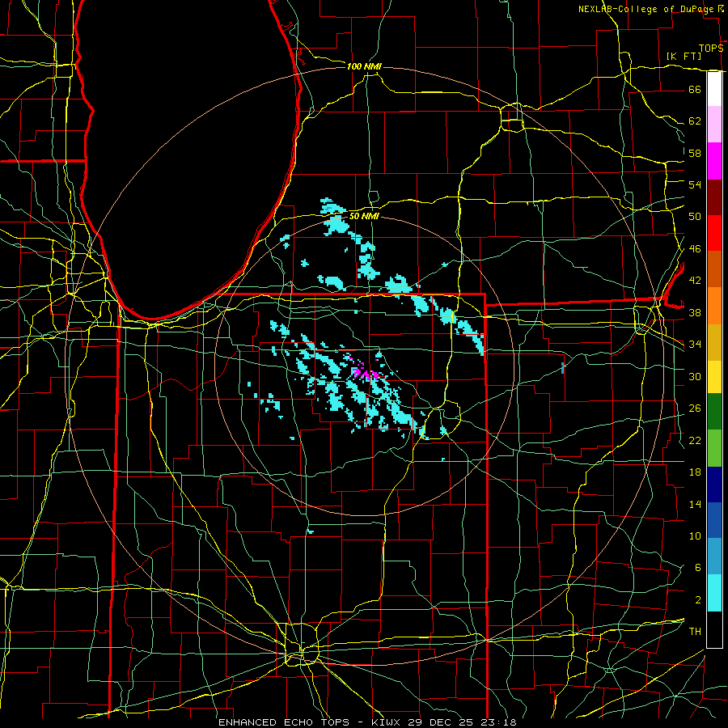The image size is (728, 728).
Task: Click the dark orange legend swatch
Action: point(714,269)
